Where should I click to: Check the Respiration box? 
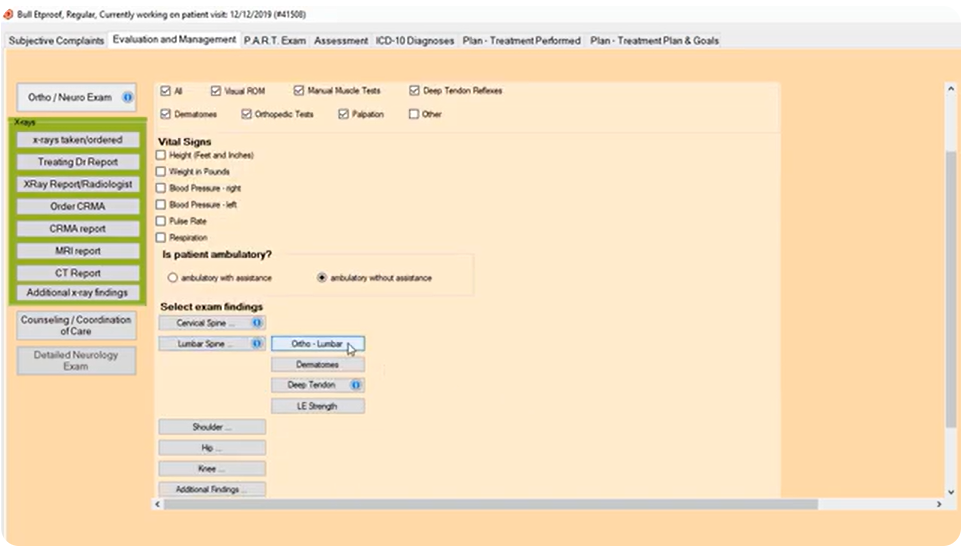[161, 238]
